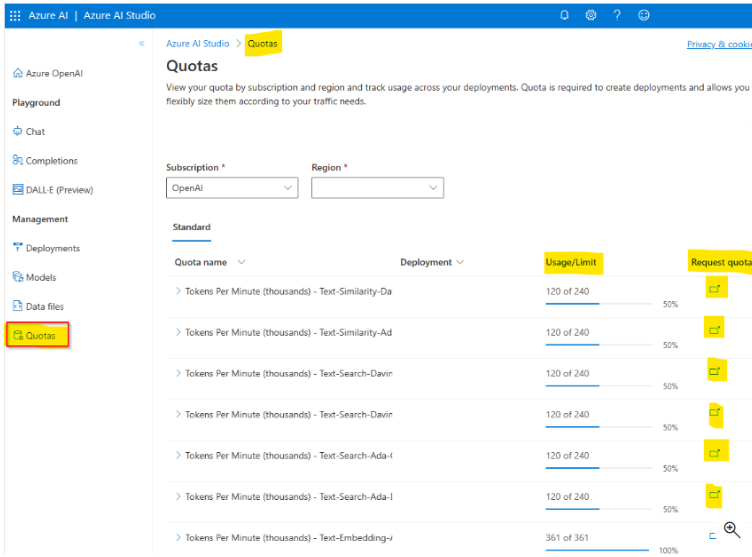Click usage bar for Text-Search-Ada-I row
This screenshot has width=752, height=557.
click(x=599, y=509)
